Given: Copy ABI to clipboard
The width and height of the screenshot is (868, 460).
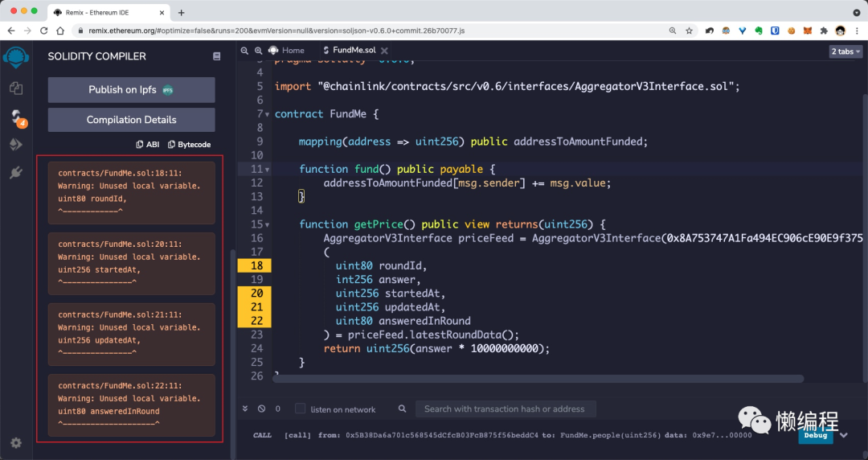Looking at the screenshot, I should pyautogui.click(x=148, y=144).
